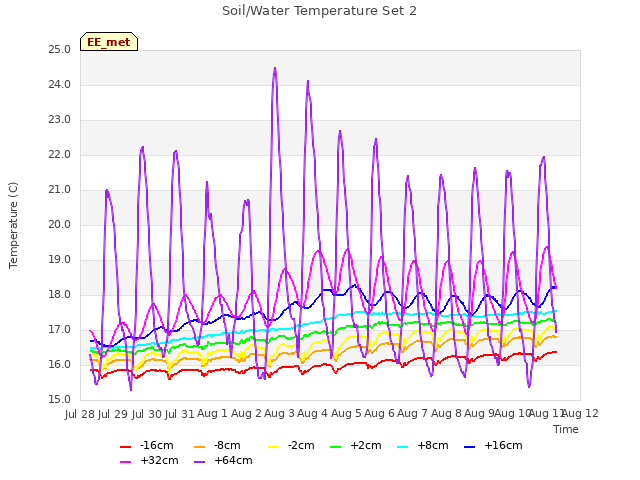Click the Aug 12 x-axis tick label
Image resolution: width=640 pixels, height=480 pixels.
coord(581,413)
